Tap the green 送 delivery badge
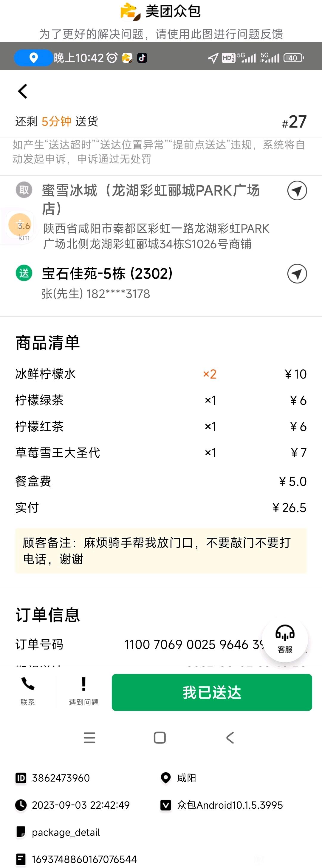Image resolution: width=322 pixels, height=868 pixels. click(x=24, y=273)
